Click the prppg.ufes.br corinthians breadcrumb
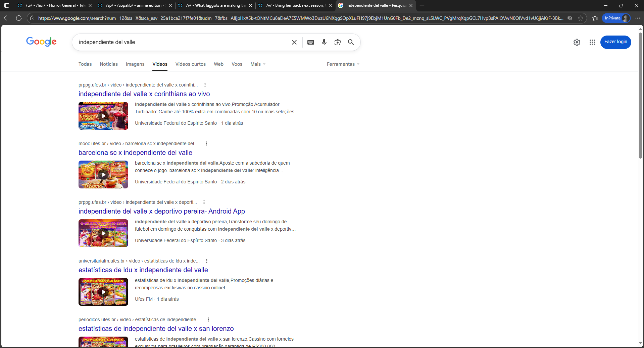 click(x=138, y=85)
